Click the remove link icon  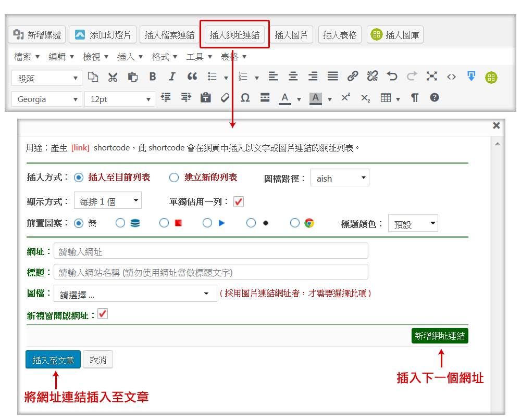(x=372, y=77)
